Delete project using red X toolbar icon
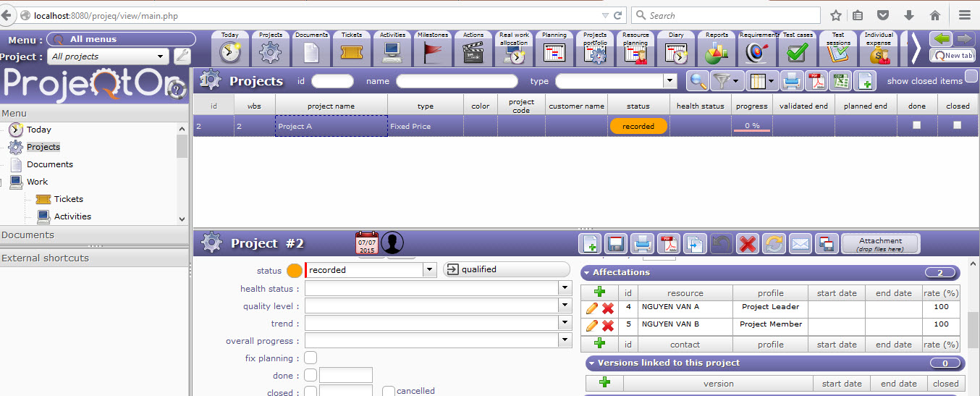The height and width of the screenshot is (396, 980). (x=746, y=244)
